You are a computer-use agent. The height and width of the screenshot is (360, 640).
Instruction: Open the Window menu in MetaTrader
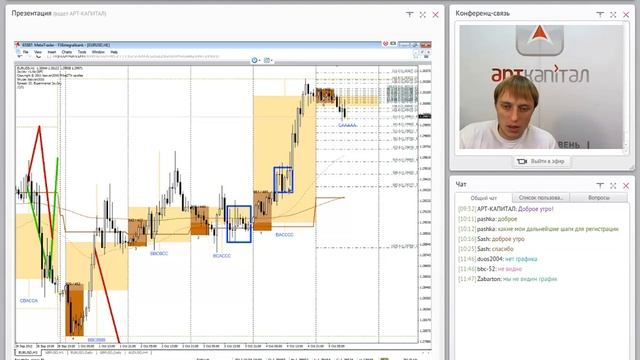[98, 52]
